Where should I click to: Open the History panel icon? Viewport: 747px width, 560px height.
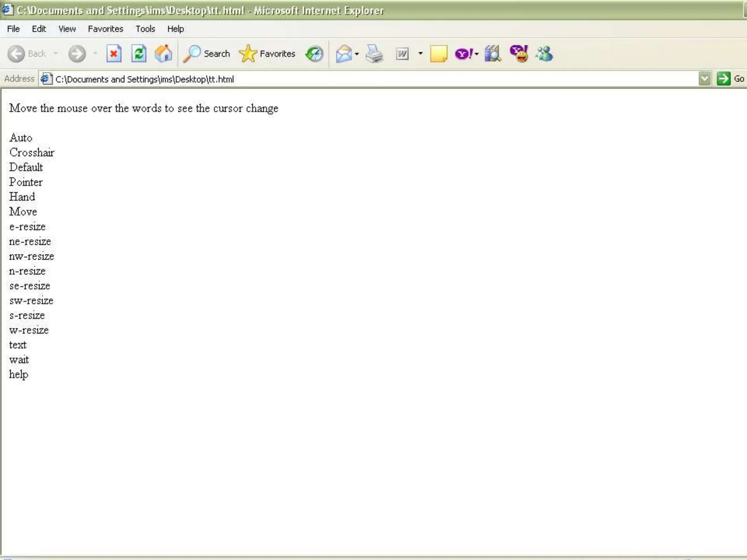coord(314,54)
